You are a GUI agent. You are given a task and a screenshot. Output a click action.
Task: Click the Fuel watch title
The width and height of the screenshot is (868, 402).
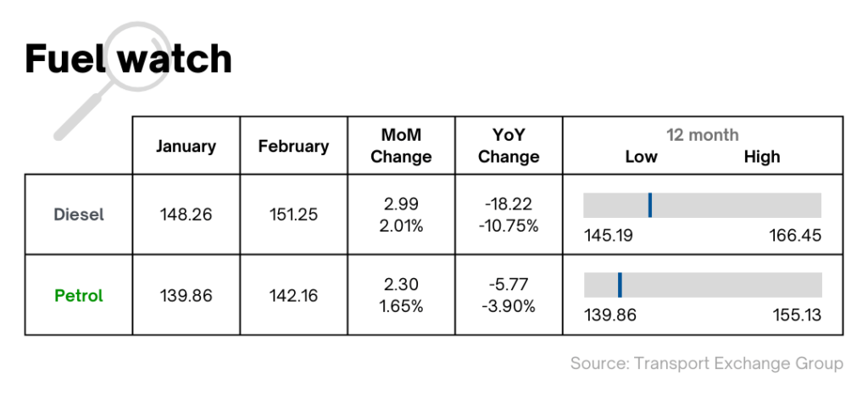[x=129, y=59]
